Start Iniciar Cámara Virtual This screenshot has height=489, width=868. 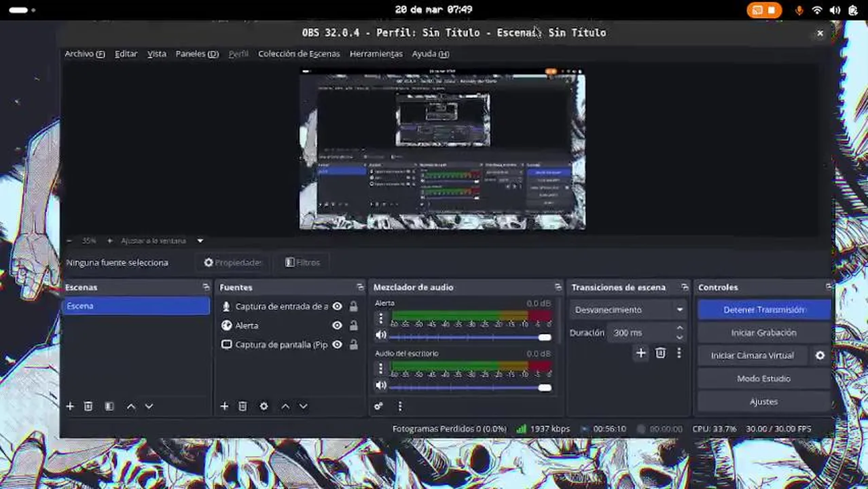click(x=753, y=355)
